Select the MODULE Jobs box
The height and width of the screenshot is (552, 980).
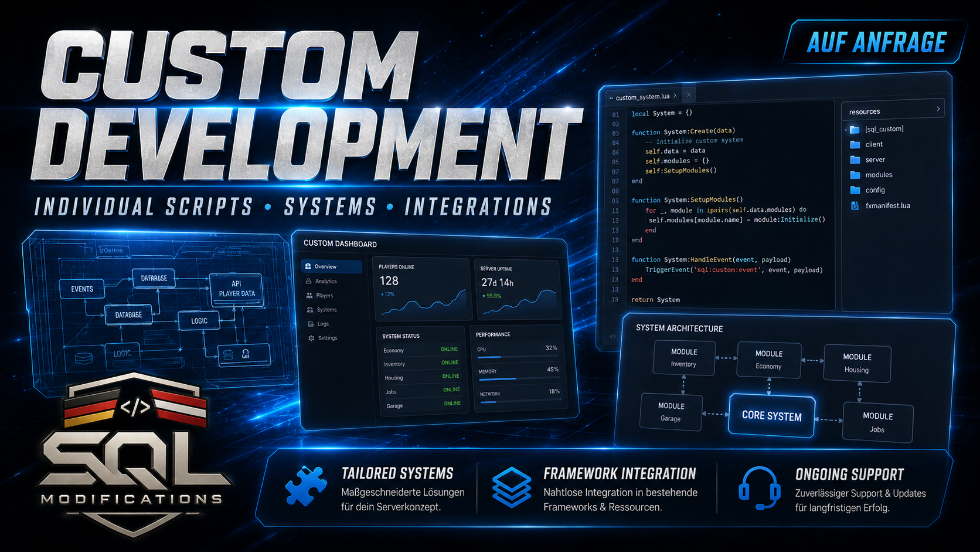click(877, 422)
